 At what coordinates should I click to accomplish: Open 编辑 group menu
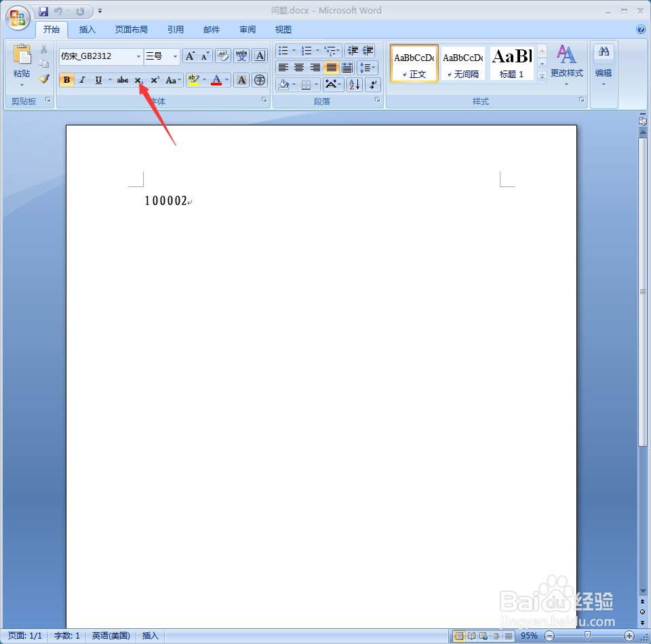(x=604, y=66)
